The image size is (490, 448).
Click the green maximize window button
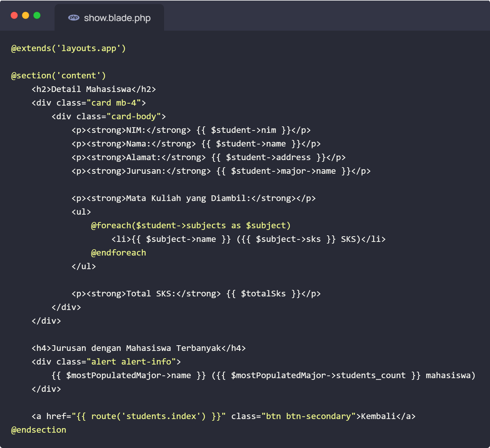[x=37, y=15]
